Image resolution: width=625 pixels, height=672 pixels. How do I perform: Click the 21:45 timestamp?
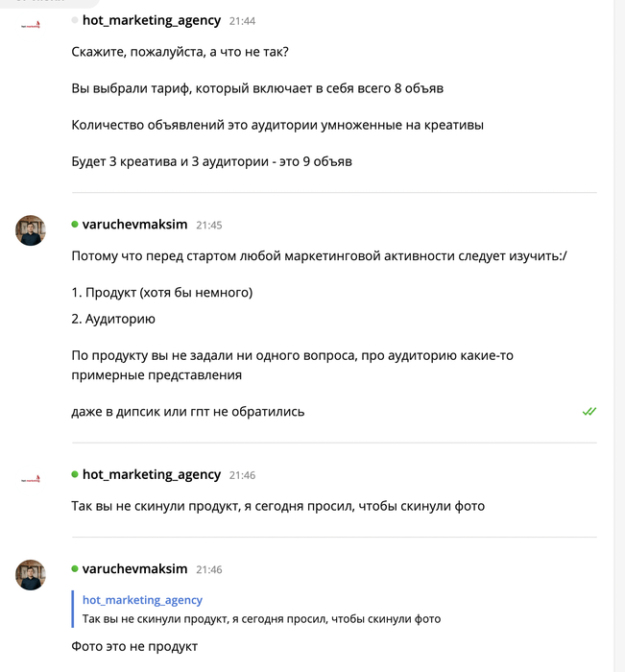pyautogui.click(x=208, y=225)
